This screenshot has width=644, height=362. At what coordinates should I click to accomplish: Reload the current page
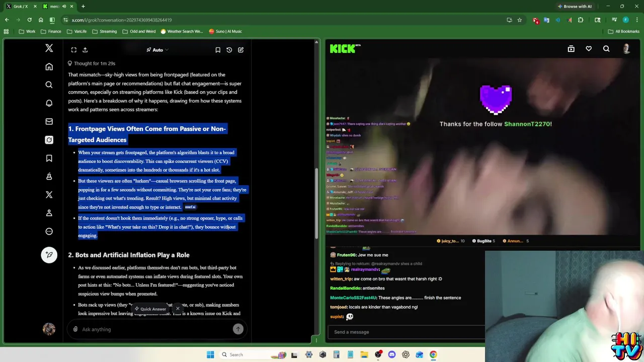(29, 20)
